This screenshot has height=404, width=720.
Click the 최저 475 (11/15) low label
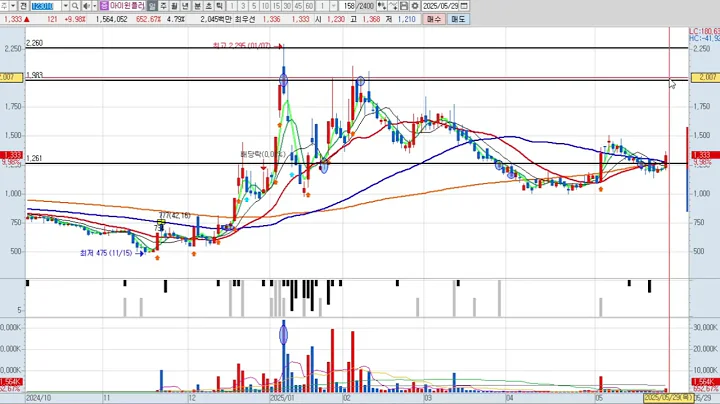[x=106, y=253]
